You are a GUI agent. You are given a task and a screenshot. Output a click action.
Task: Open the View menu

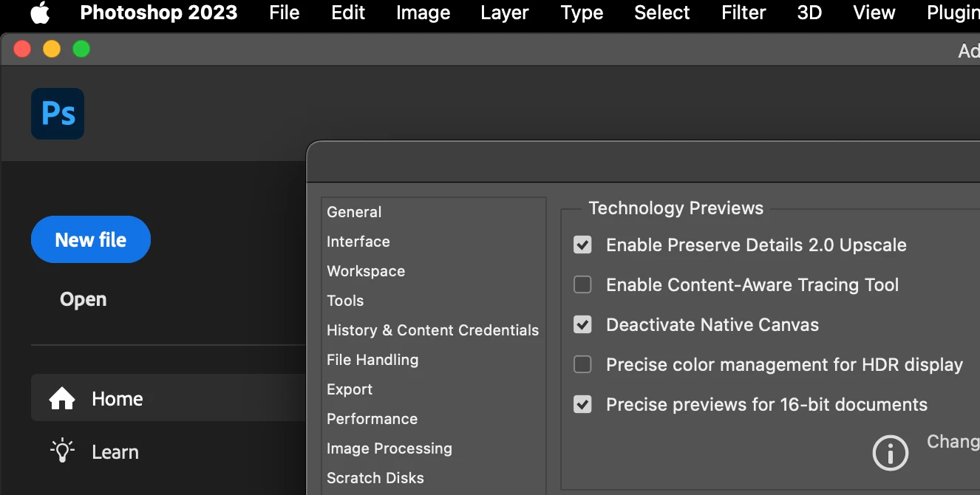(x=874, y=13)
